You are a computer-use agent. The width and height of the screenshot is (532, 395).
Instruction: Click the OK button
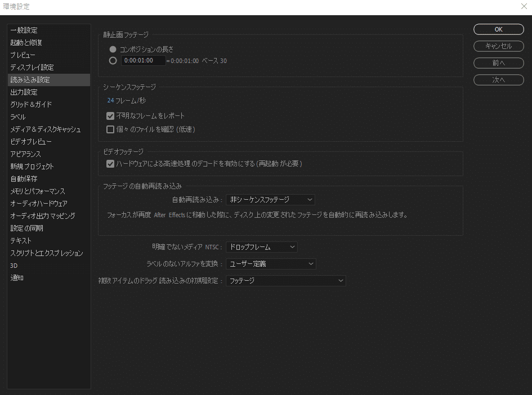(498, 29)
